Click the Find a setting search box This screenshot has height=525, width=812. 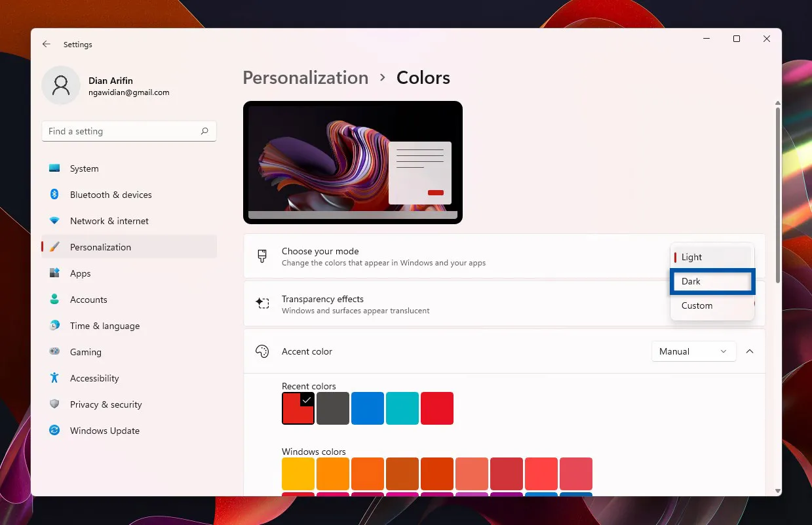pyautogui.click(x=121, y=131)
